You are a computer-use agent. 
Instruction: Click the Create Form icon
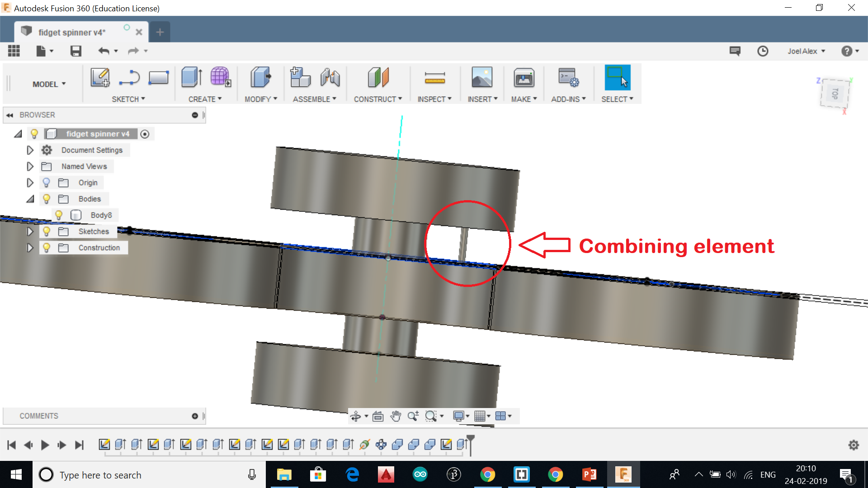220,77
